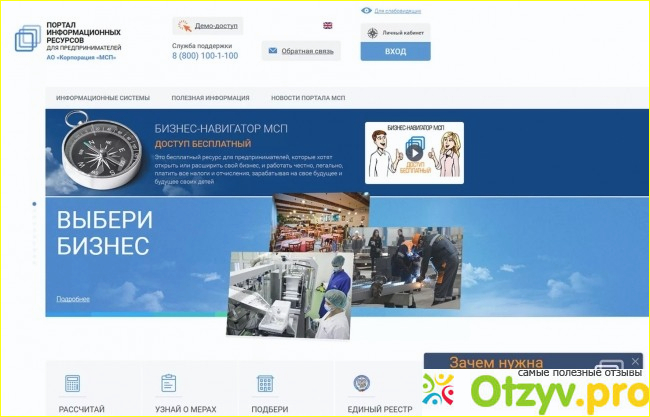Play the Бизнес-навигатор МСП video

pyautogui.click(x=413, y=154)
